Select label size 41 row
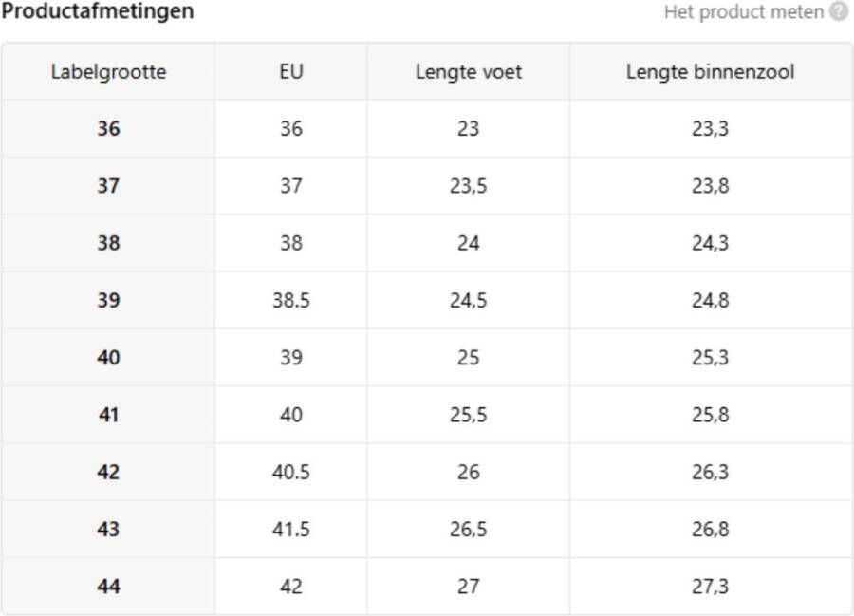Image resolution: width=854 pixels, height=616 pixels. pos(427,415)
